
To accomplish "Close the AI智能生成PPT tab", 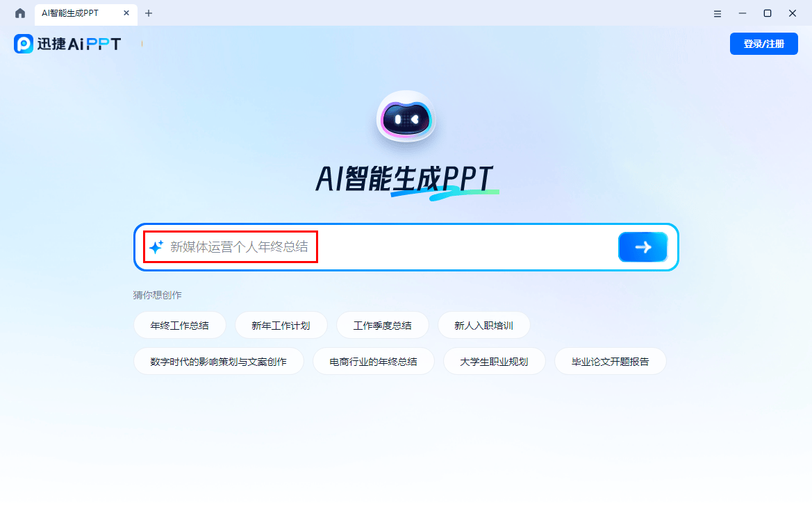I will click(126, 13).
